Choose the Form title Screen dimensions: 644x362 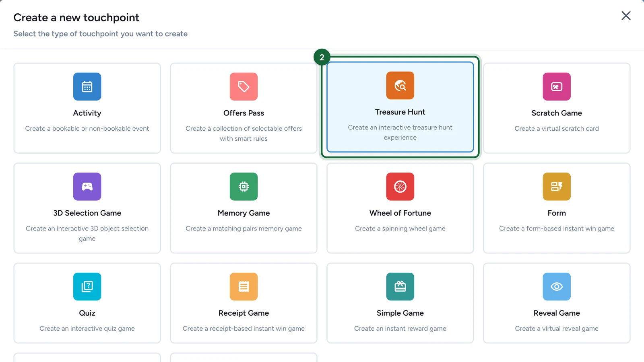point(557,213)
